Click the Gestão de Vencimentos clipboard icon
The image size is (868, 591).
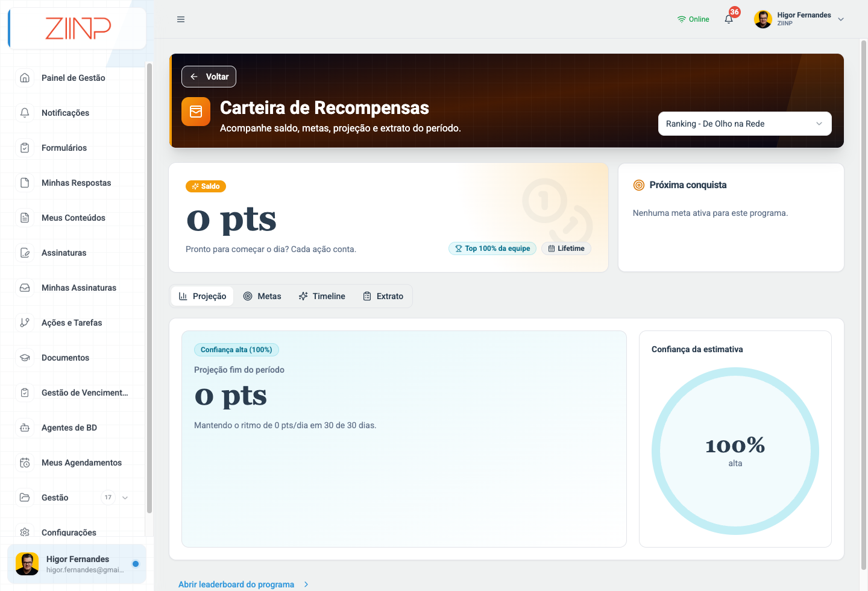pyautogui.click(x=25, y=393)
